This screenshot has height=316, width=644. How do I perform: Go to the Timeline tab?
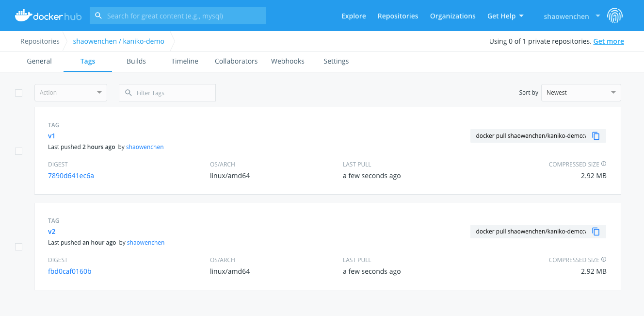tap(185, 61)
